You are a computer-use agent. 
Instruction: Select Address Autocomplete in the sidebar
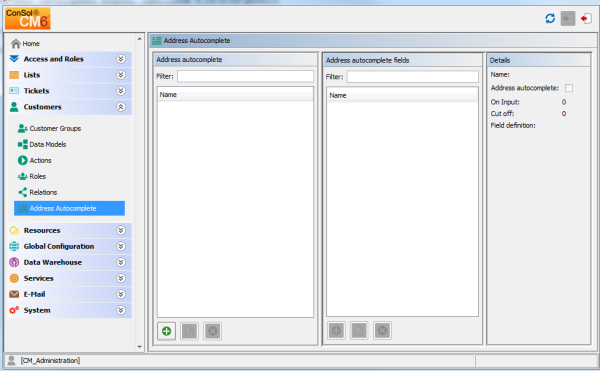pyautogui.click(x=70, y=208)
